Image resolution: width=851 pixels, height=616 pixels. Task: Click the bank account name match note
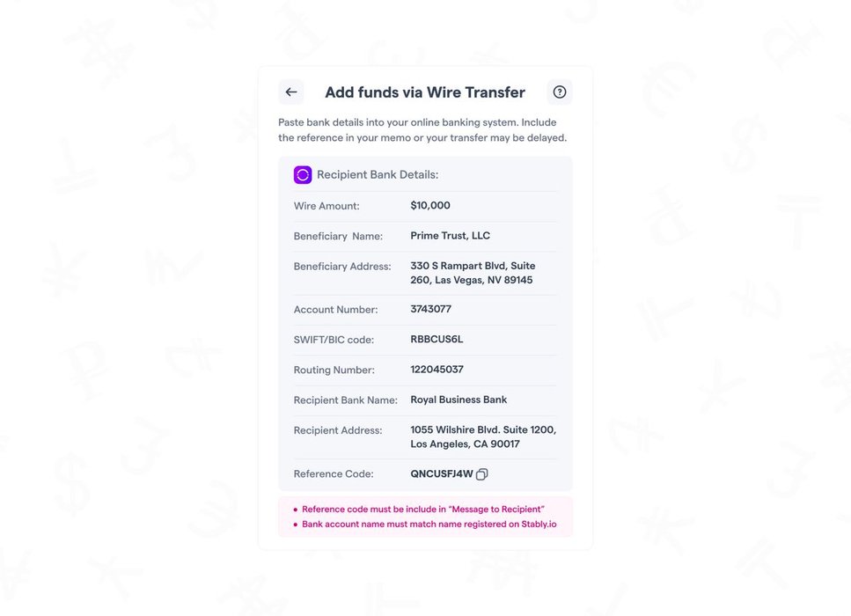click(x=429, y=524)
